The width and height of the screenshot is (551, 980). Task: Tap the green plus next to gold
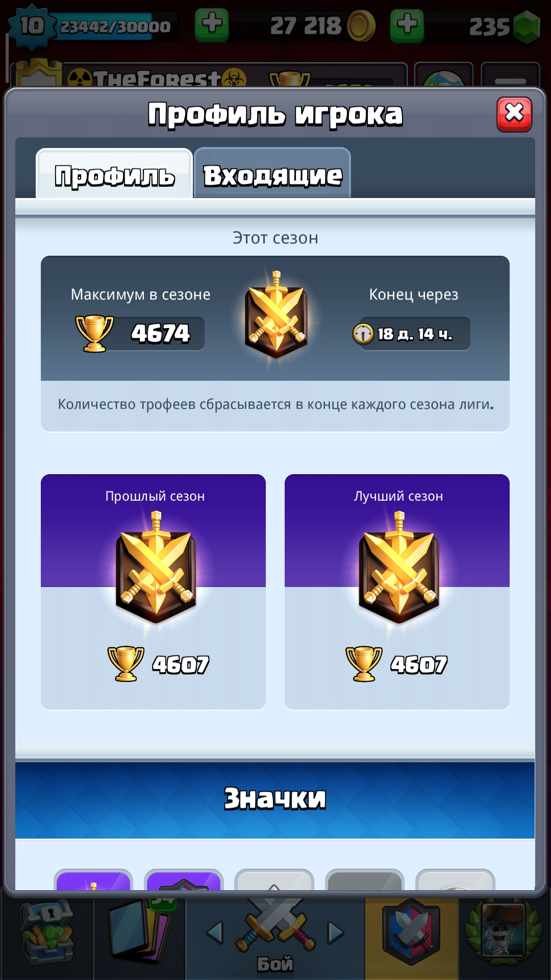click(212, 24)
